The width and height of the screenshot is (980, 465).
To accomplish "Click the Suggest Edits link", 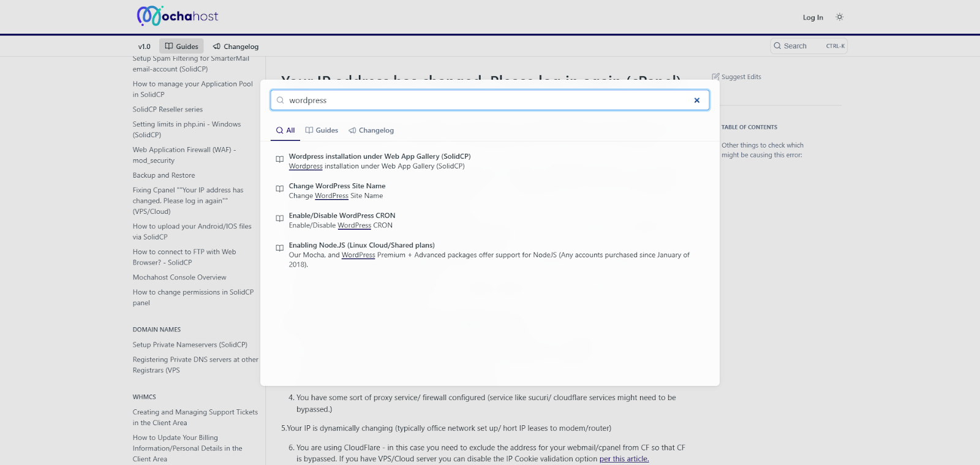I will 737,77.
